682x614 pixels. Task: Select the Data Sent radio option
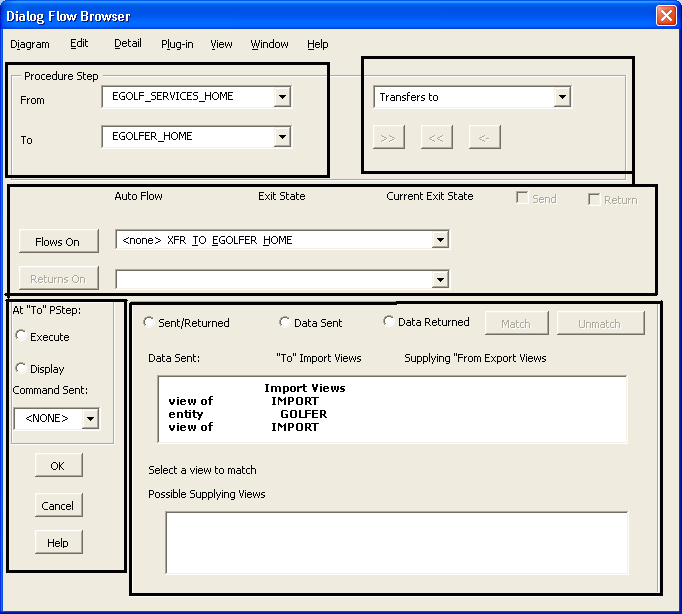285,323
